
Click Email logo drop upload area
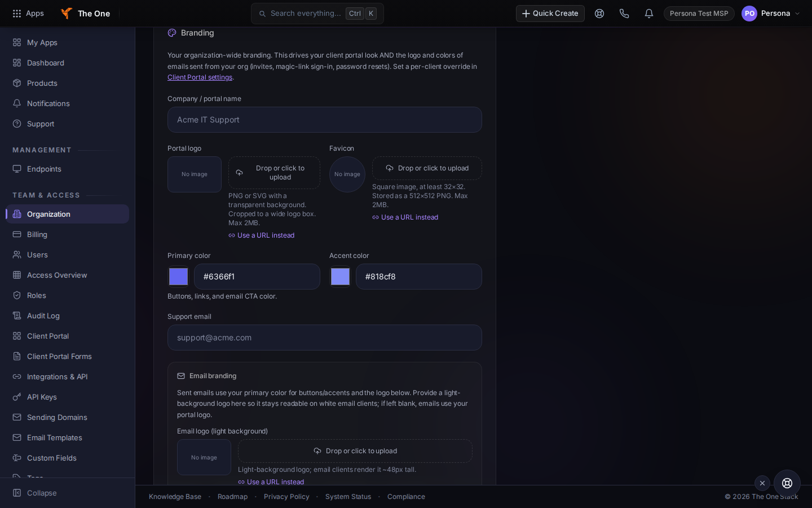click(355, 451)
